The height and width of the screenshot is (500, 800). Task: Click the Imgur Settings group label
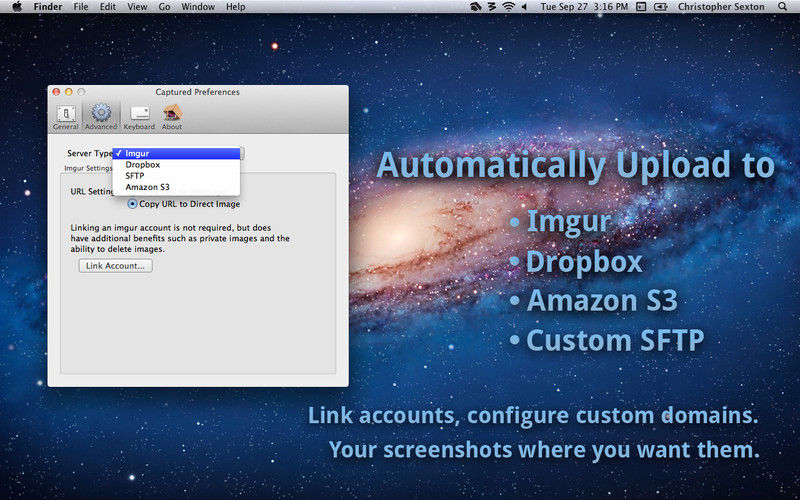88,168
